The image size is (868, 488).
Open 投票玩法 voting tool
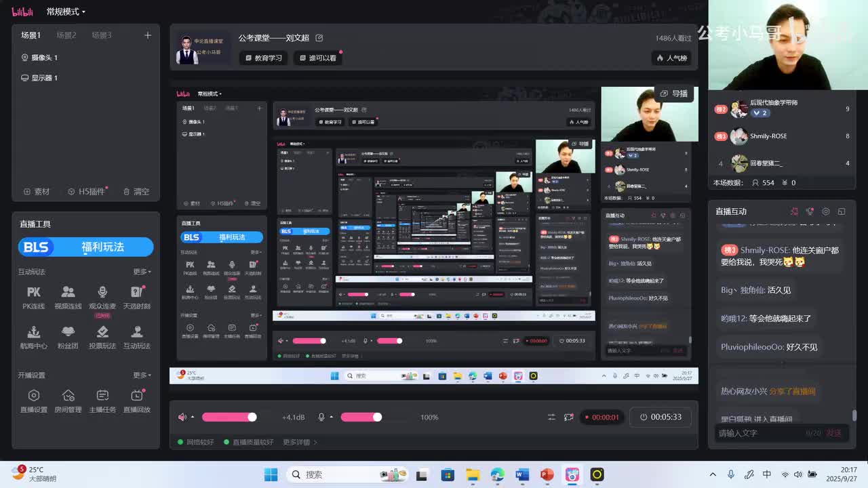click(102, 338)
